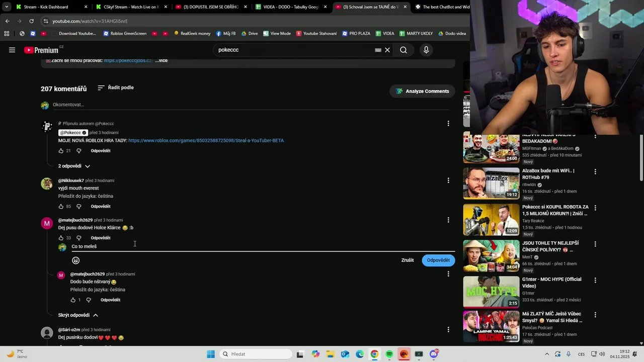Expand the description with '...více'
Image resolution: width=644 pixels, height=362 pixels.
(x=161, y=60)
